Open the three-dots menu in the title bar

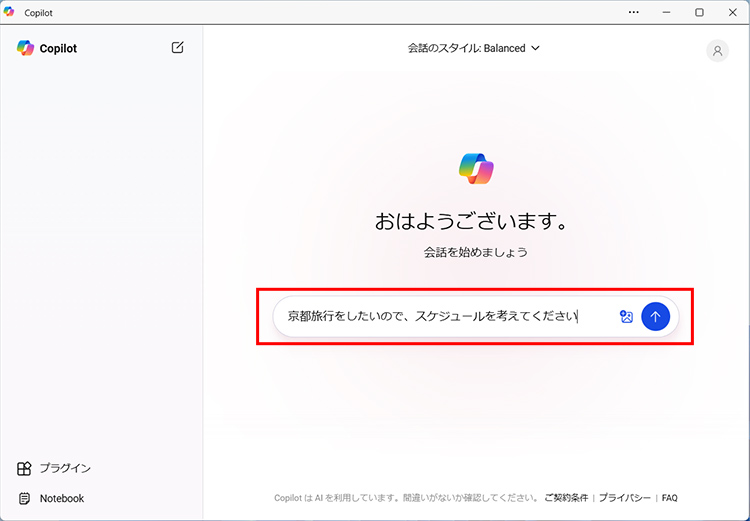[x=634, y=12]
